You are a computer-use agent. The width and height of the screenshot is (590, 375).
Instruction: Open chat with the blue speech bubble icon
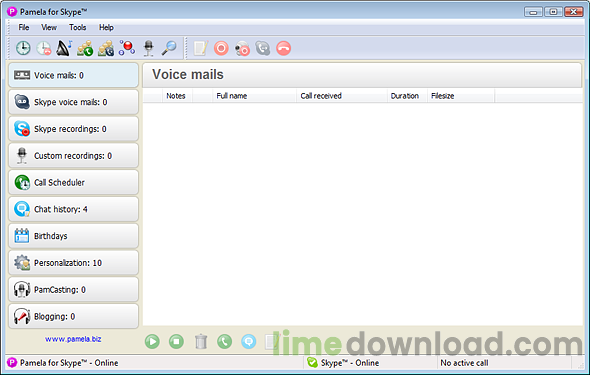point(249,342)
